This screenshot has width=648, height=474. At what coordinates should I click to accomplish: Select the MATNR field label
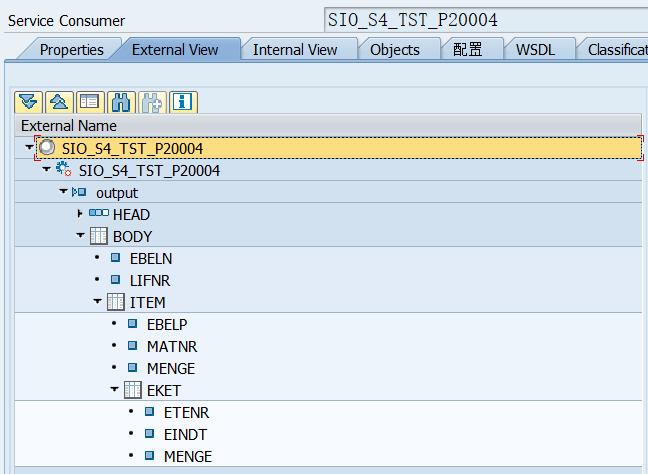tap(172, 346)
